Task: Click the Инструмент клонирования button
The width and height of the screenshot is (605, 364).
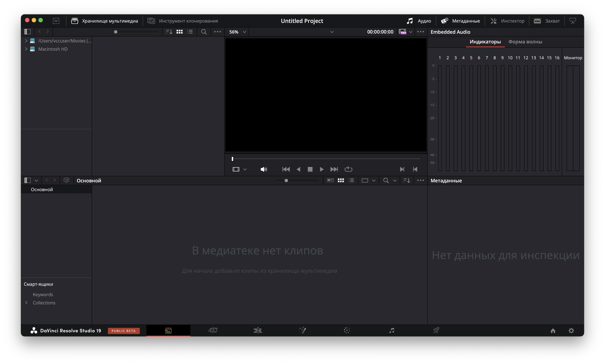Action: pyautogui.click(x=183, y=21)
